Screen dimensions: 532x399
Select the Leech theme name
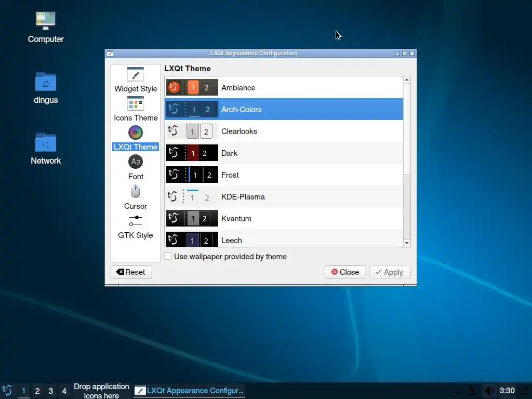tap(231, 240)
